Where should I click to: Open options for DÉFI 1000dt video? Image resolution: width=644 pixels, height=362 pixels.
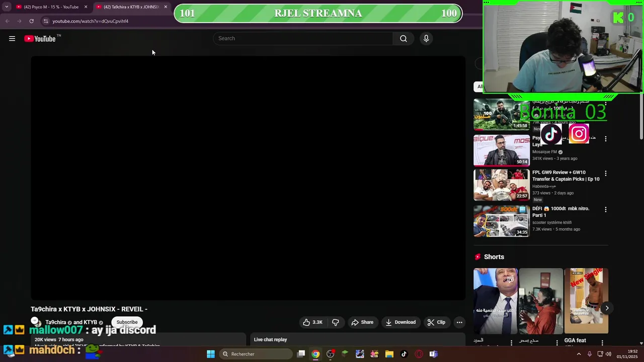point(606,209)
